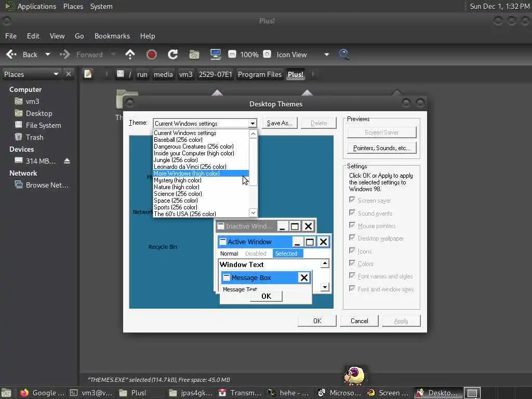Click the zoom in icon after 100%
532x399 pixels.
click(267, 54)
